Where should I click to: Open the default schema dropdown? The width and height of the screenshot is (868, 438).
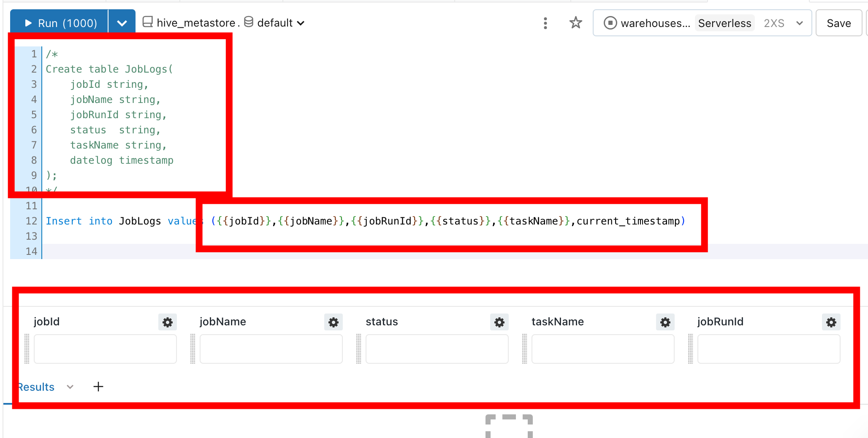tap(275, 23)
